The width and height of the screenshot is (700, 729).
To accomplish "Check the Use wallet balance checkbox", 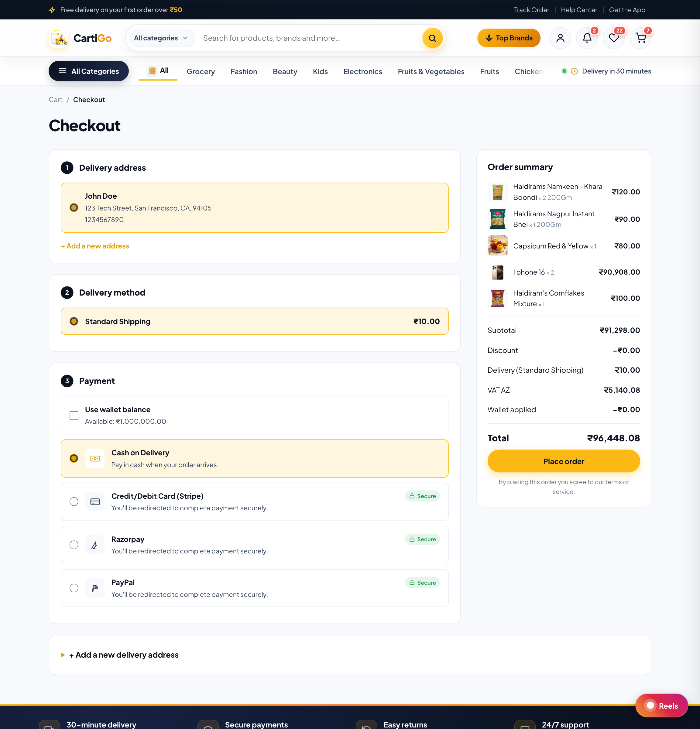I will coord(74,416).
